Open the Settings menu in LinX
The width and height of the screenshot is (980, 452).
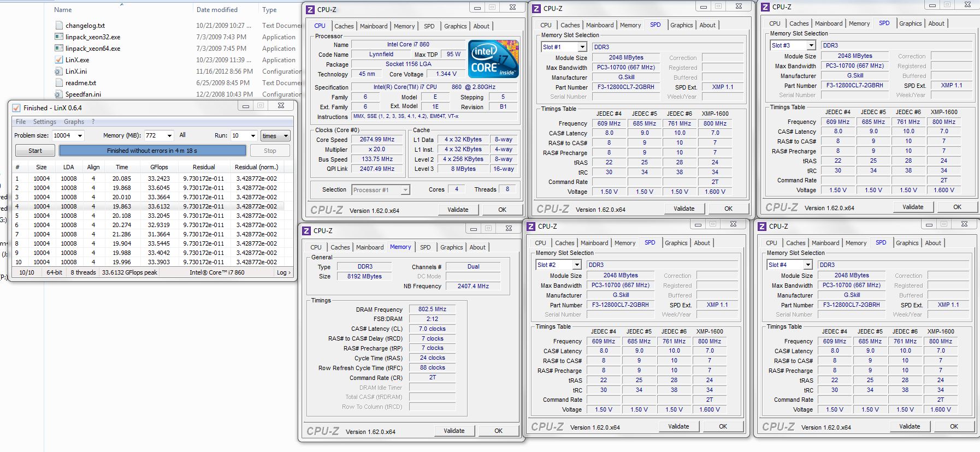point(44,122)
